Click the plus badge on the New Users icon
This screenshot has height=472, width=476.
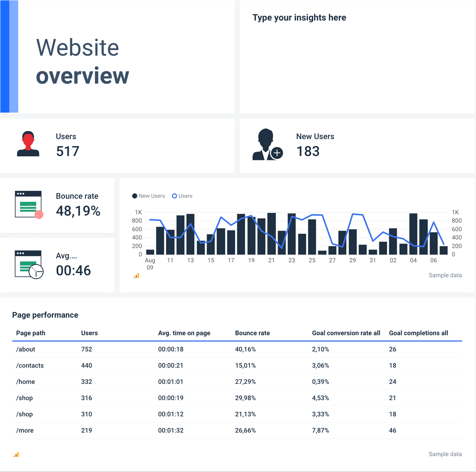click(x=277, y=153)
